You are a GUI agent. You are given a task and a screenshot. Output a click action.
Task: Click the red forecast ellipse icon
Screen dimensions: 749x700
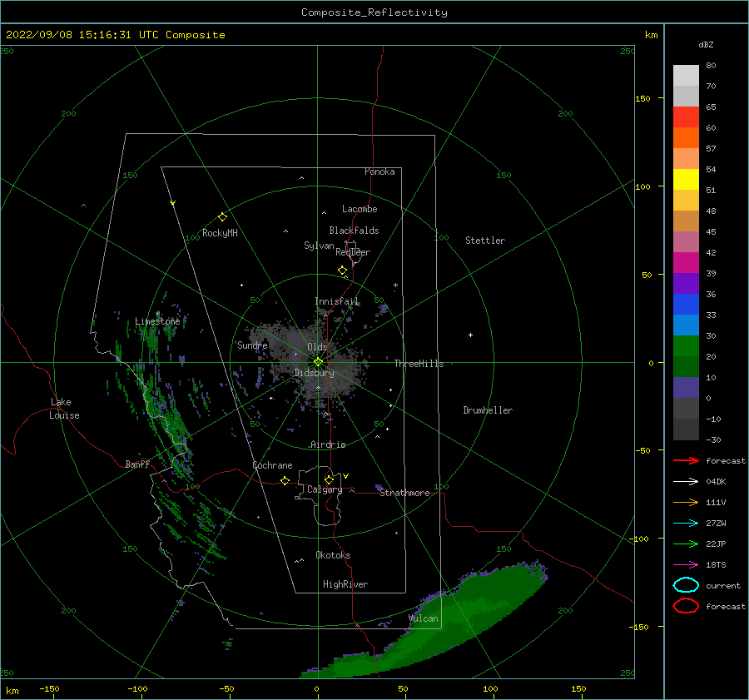686,606
